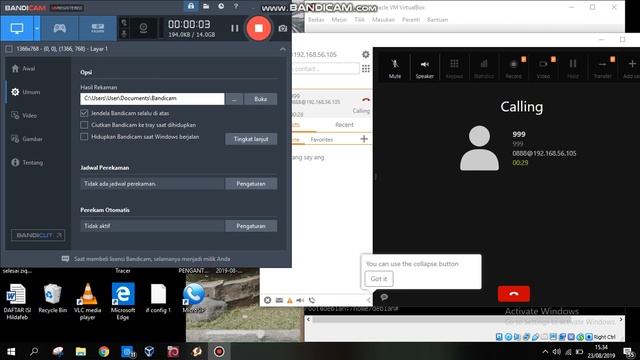Switch to Bandicam game recording mode

click(x=60, y=28)
